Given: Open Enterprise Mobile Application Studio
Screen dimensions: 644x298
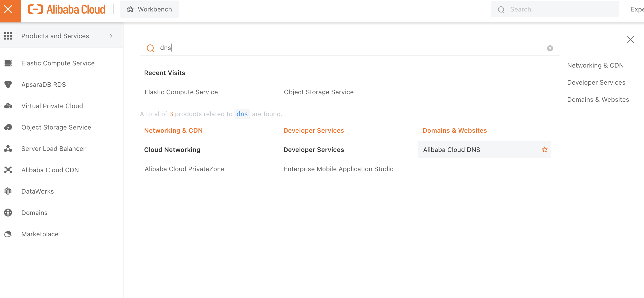Looking at the screenshot, I should point(339,169).
